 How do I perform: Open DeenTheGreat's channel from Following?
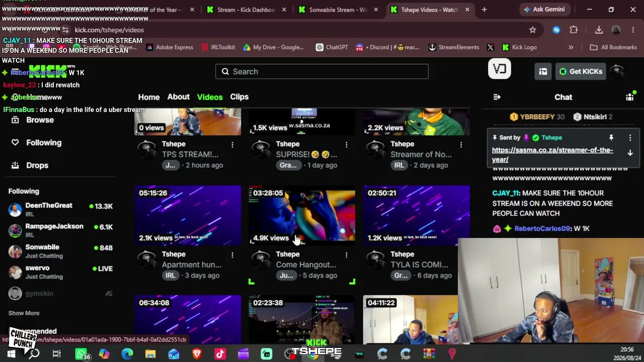coord(60,210)
